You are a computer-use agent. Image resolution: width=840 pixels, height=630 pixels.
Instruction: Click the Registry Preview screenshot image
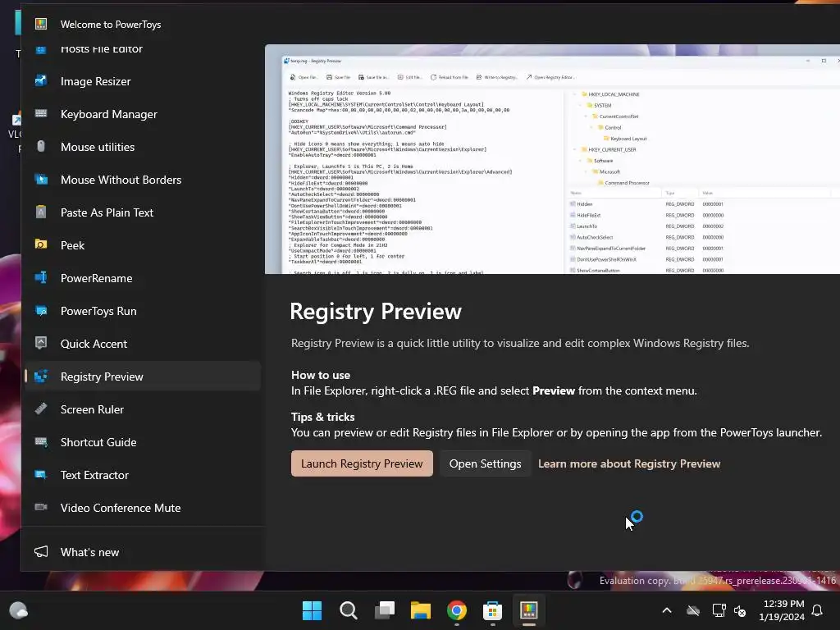pos(552,159)
